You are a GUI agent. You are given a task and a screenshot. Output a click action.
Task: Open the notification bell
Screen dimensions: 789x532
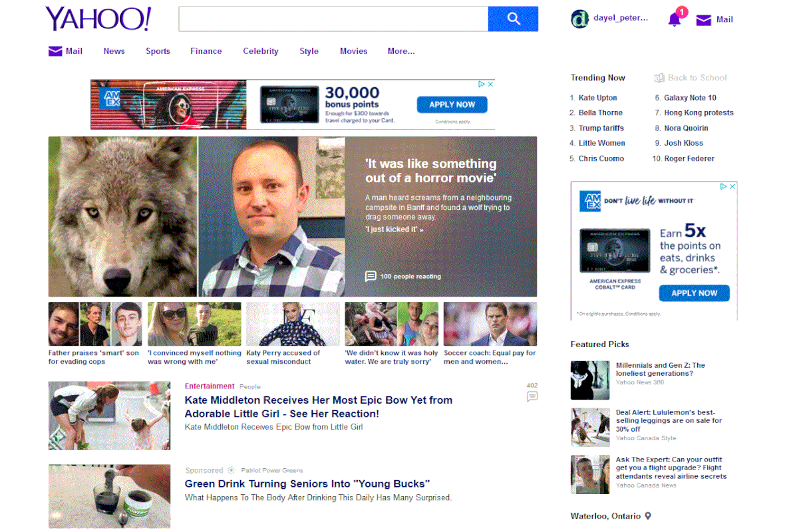(x=675, y=20)
